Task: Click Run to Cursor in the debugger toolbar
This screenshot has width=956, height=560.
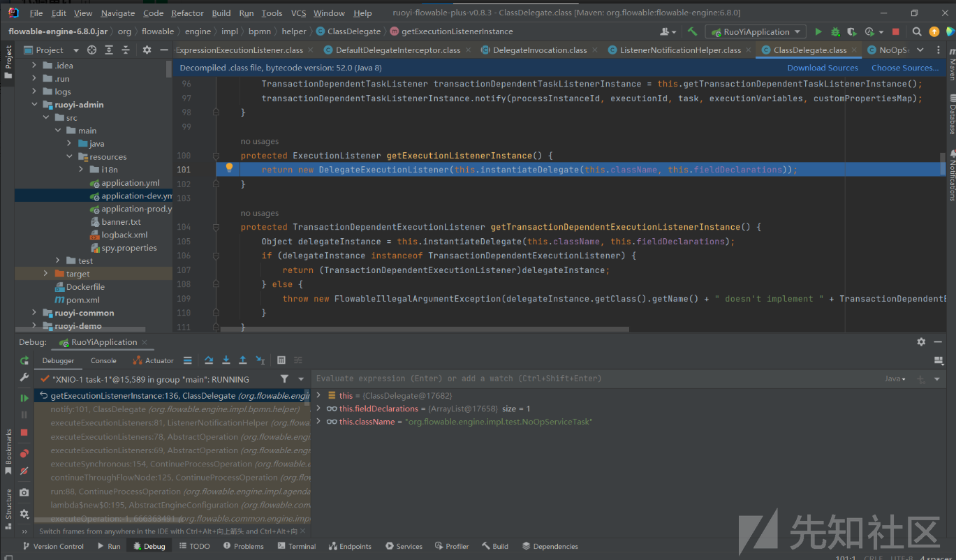Action: pyautogui.click(x=260, y=360)
